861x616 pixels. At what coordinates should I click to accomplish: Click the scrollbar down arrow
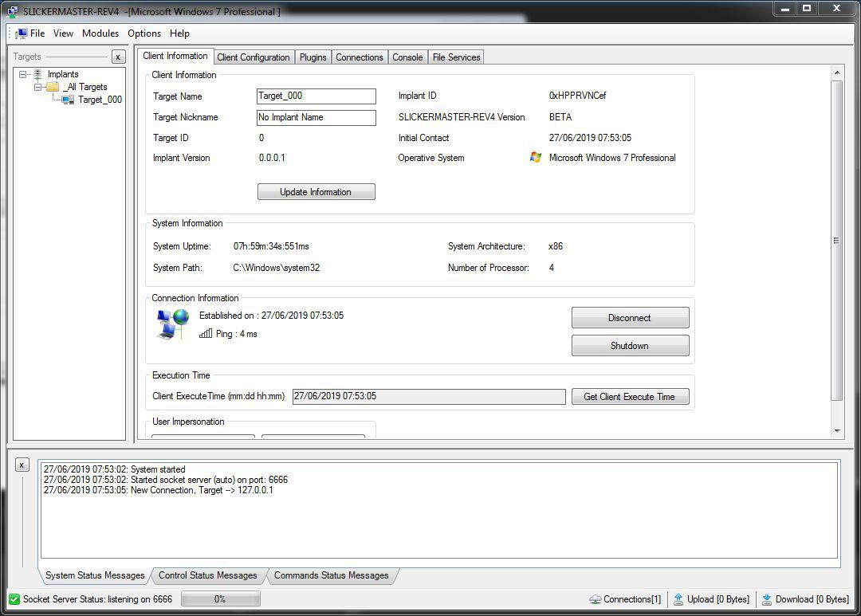pos(837,431)
